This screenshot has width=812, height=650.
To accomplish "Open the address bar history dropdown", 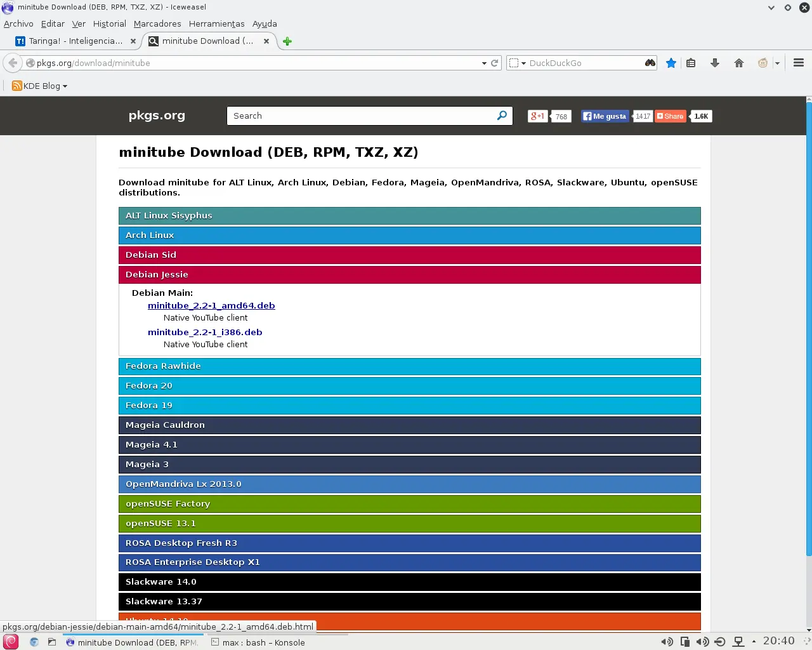I will (484, 63).
